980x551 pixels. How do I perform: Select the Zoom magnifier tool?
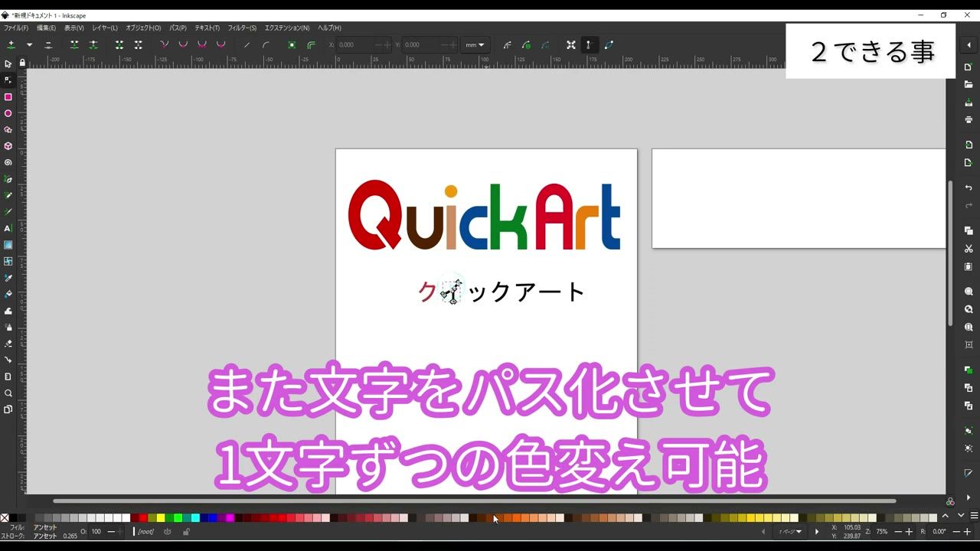(8, 393)
